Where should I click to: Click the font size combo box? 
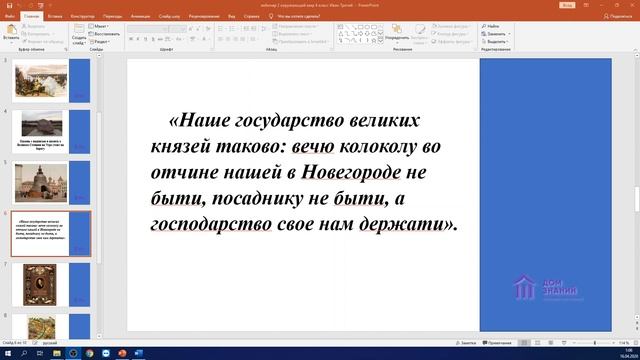[x=178, y=29]
